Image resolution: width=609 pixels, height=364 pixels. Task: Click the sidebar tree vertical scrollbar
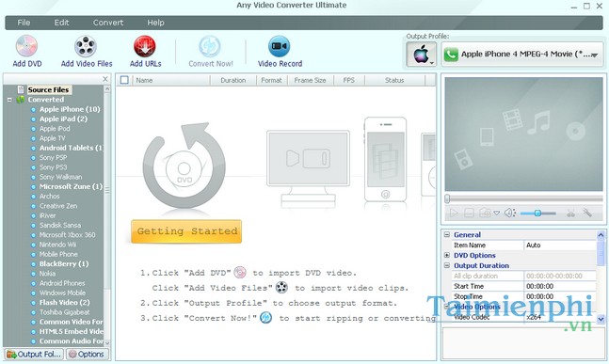tap(107, 190)
